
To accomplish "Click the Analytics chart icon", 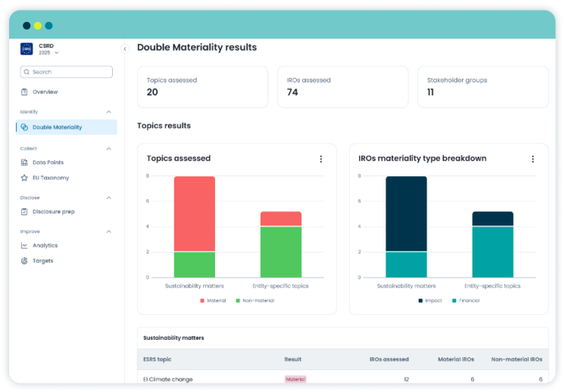I will point(24,245).
